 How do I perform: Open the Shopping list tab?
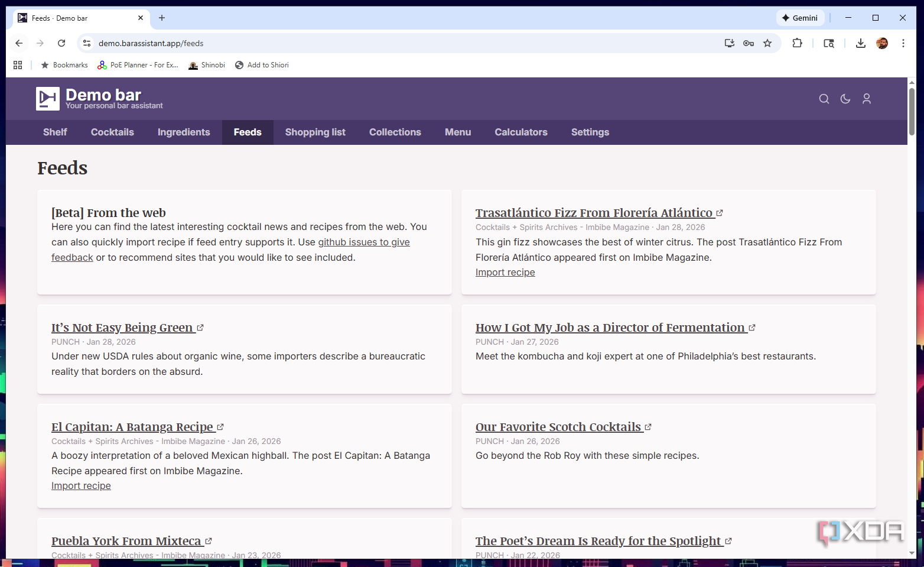point(315,132)
